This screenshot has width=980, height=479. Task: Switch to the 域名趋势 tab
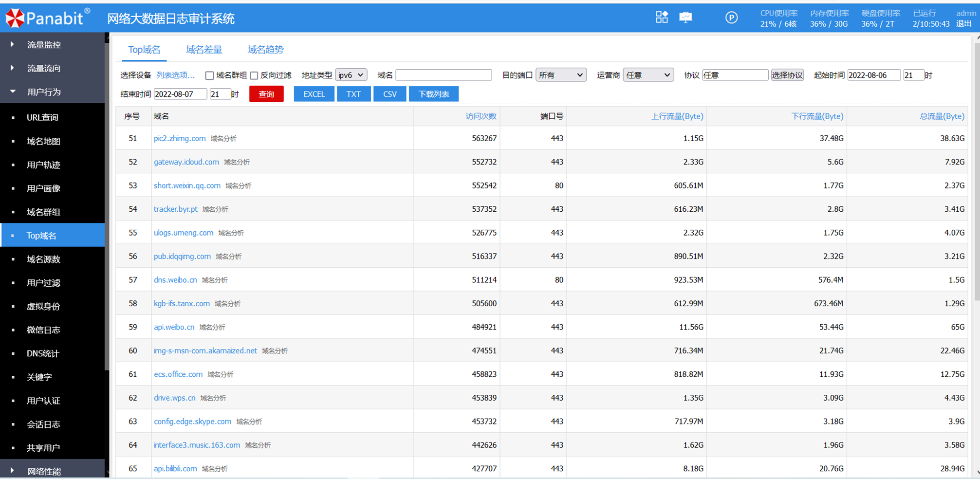(265, 50)
